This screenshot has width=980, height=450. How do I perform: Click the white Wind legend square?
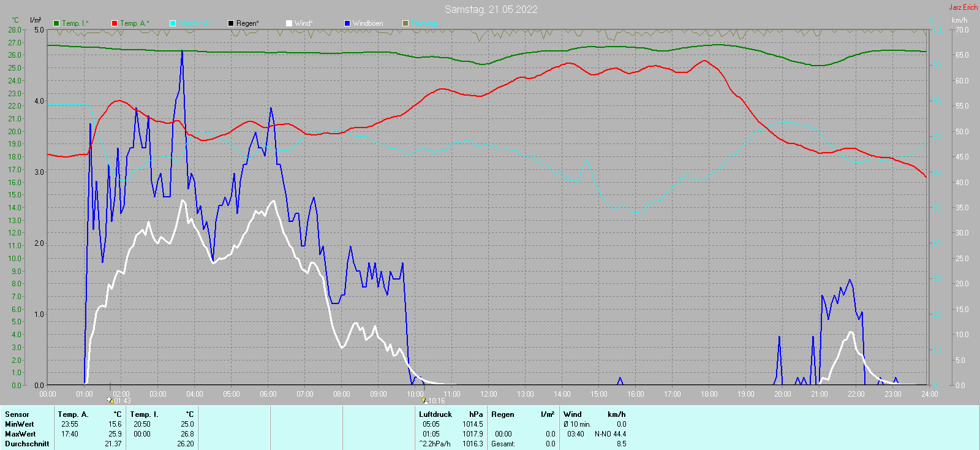tap(289, 23)
